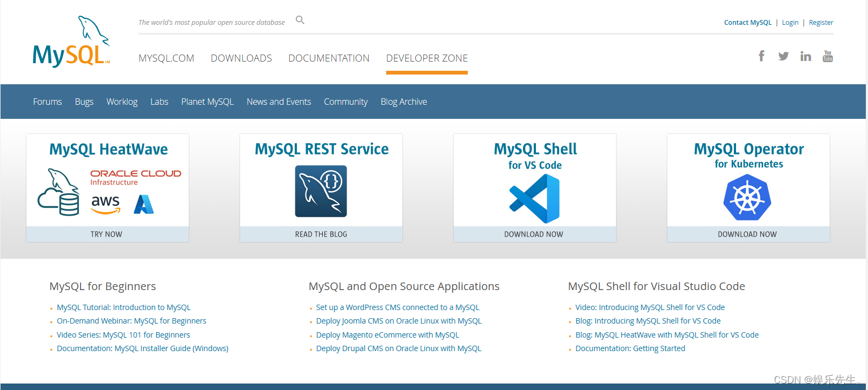Image resolution: width=868 pixels, height=390 pixels.
Task: Open Blog: Introducing MySQL Shell for VS Code
Action: pos(648,321)
